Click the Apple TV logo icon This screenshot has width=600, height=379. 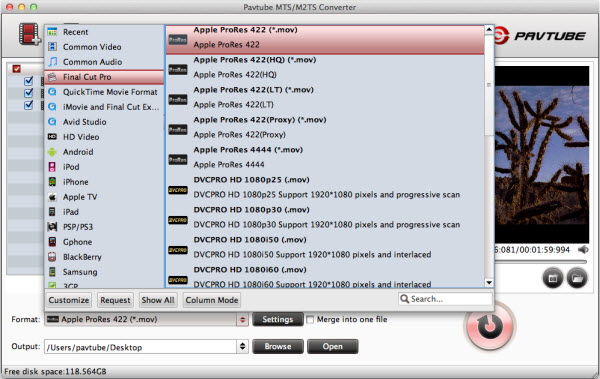point(52,197)
